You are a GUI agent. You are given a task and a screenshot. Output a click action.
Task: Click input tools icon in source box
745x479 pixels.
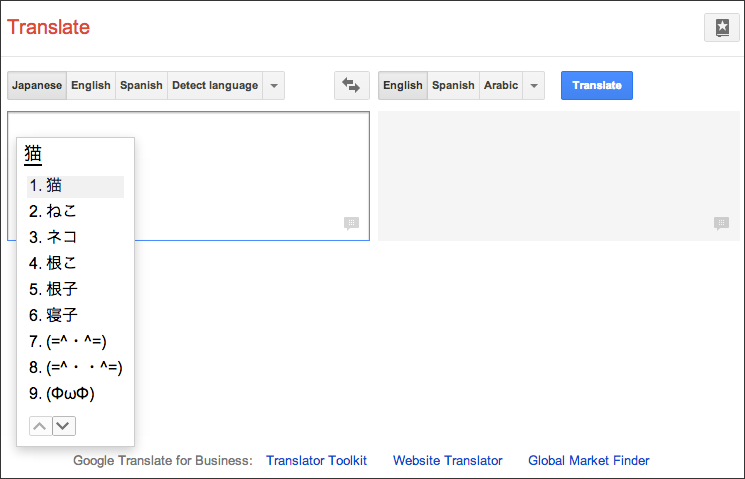(352, 223)
